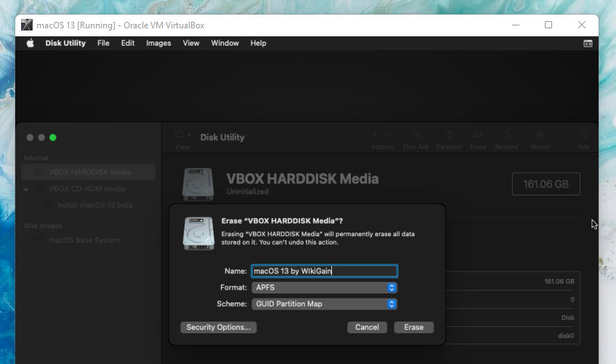Click the remove Volume minus icon
Screen dimensions: 616x364
click(x=389, y=135)
